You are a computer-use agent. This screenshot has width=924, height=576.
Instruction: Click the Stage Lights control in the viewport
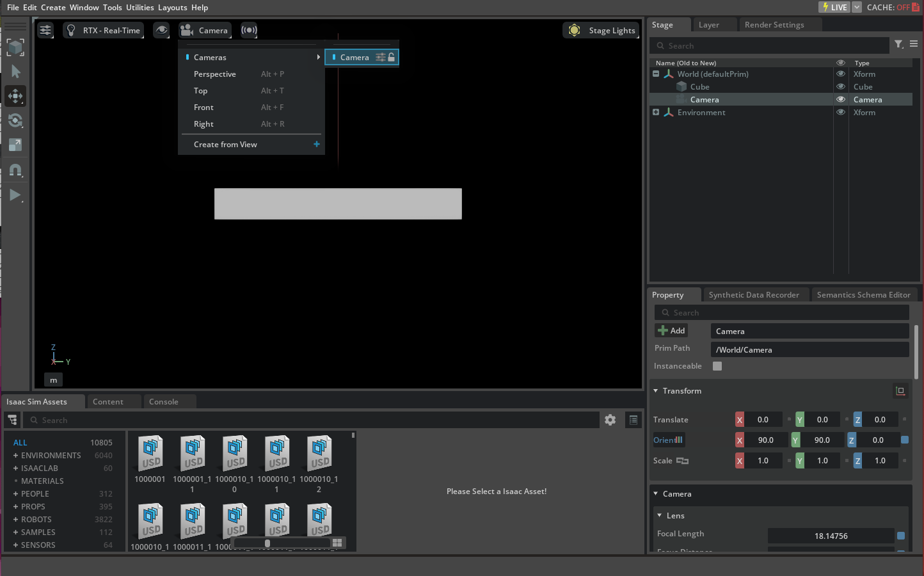600,30
